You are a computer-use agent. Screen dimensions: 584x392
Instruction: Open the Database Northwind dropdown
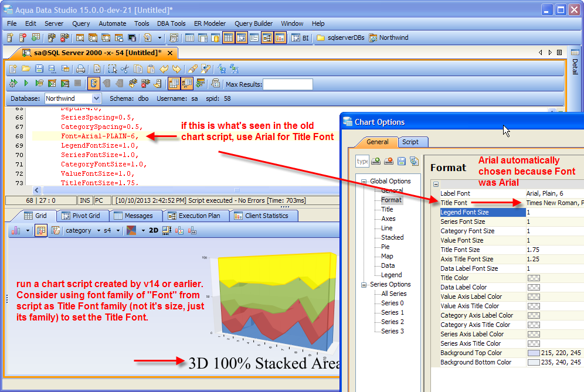[96, 98]
